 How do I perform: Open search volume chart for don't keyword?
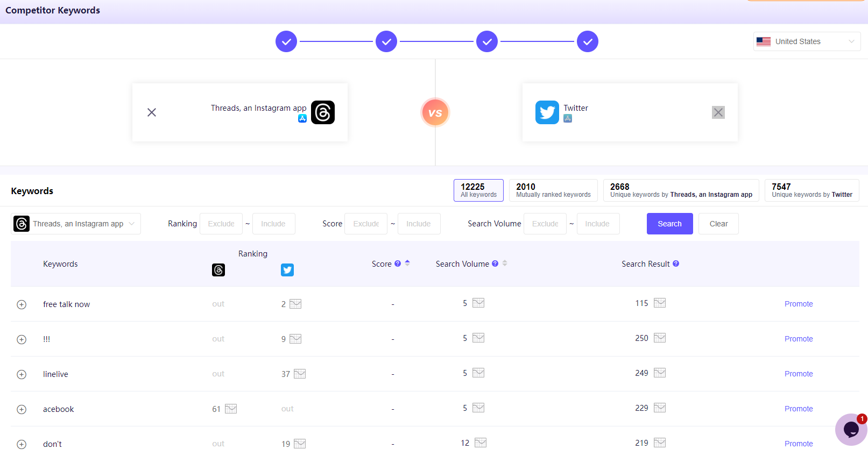click(481, 443)
